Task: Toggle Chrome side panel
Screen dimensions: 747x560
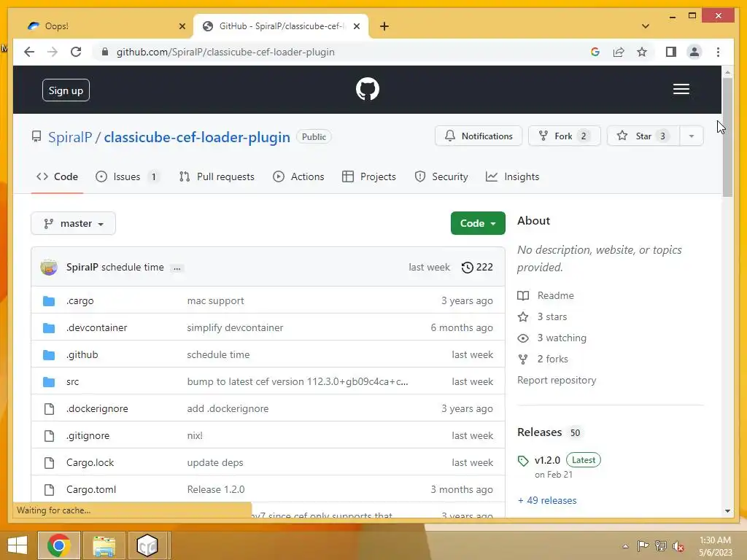Action: 671,52
